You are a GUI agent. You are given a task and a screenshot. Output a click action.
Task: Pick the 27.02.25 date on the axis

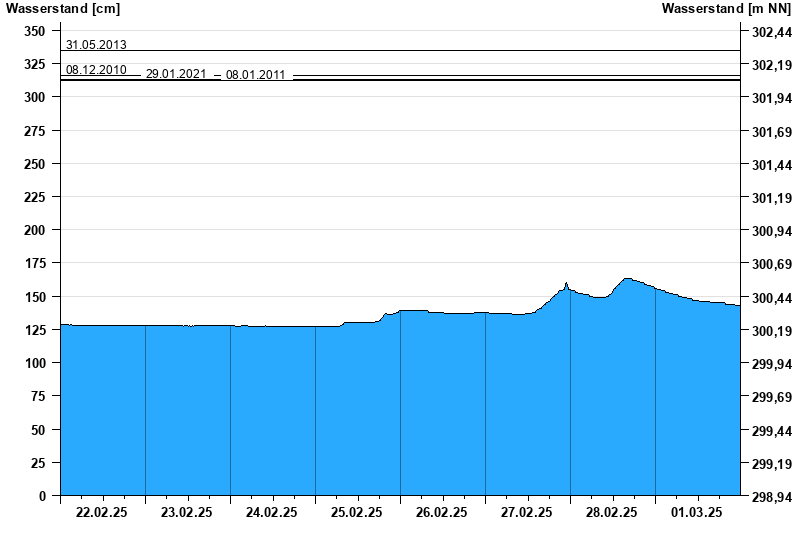tap(527, 513)
